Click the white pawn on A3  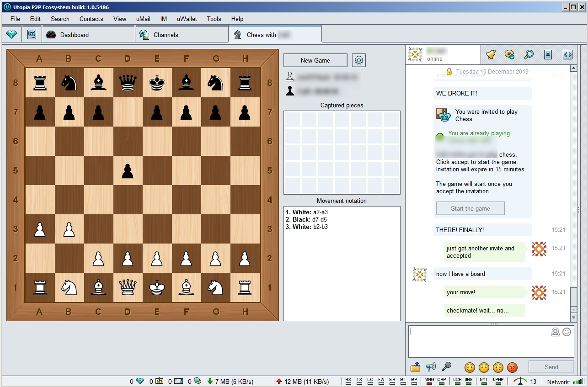40,229
